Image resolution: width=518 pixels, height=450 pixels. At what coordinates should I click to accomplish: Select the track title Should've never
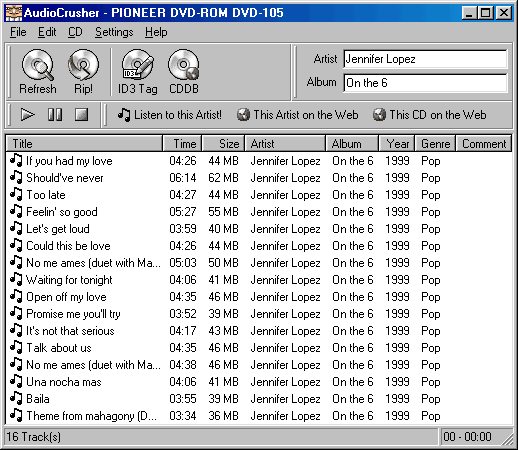tap(65, 178)
